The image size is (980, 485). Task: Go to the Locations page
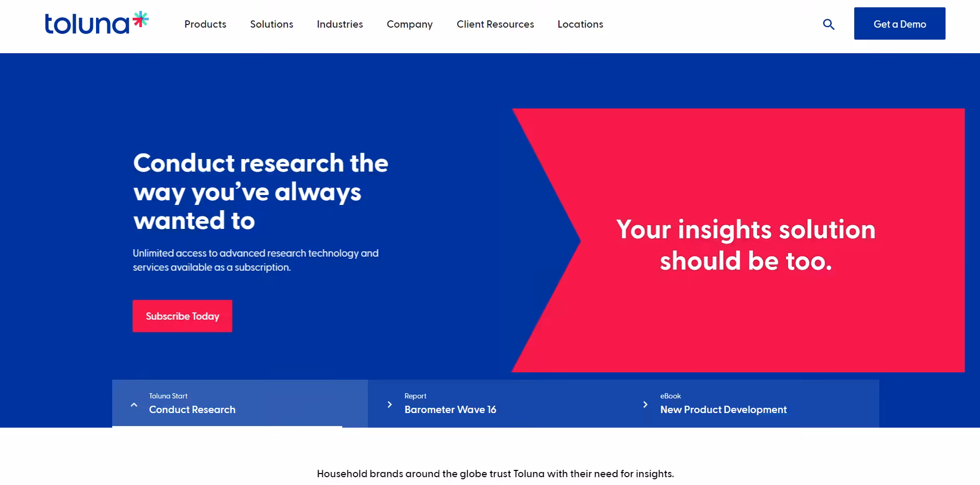[x=580, y=24]
